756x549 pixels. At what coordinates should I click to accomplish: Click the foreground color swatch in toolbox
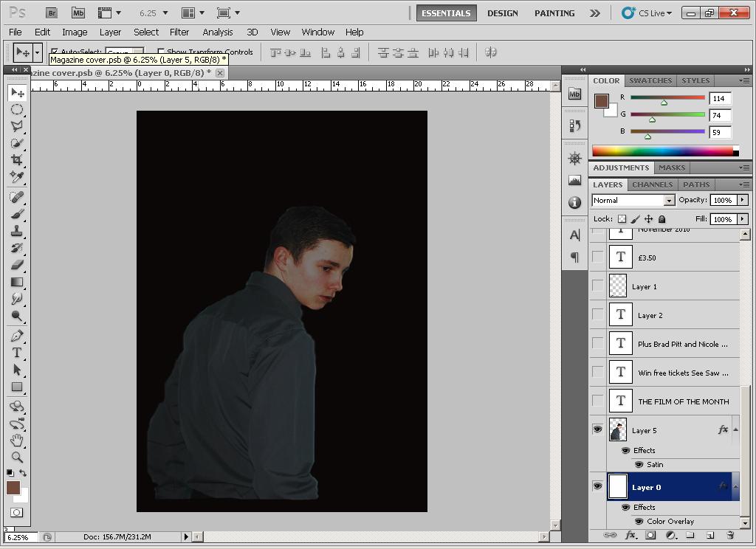click(13, 488)
